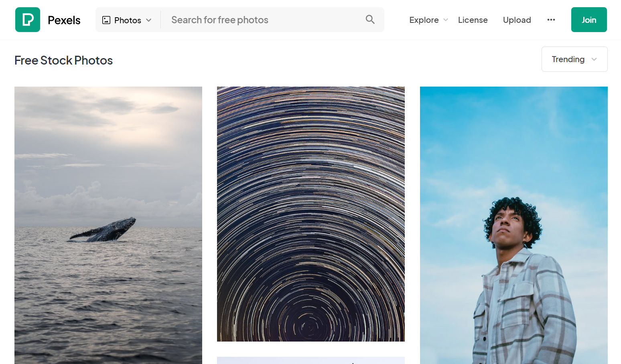The height and width of the screenshot is (364, 621).
Task: Open the Trending sort dropdown
Action: tap(568, 59)
